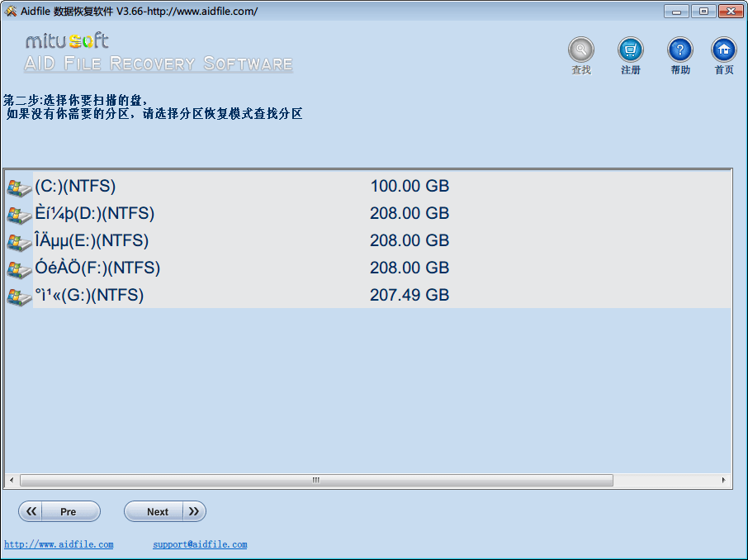Click the mitusoft AID File Recovery logo
Screen dimensions: 748x560
158,54
